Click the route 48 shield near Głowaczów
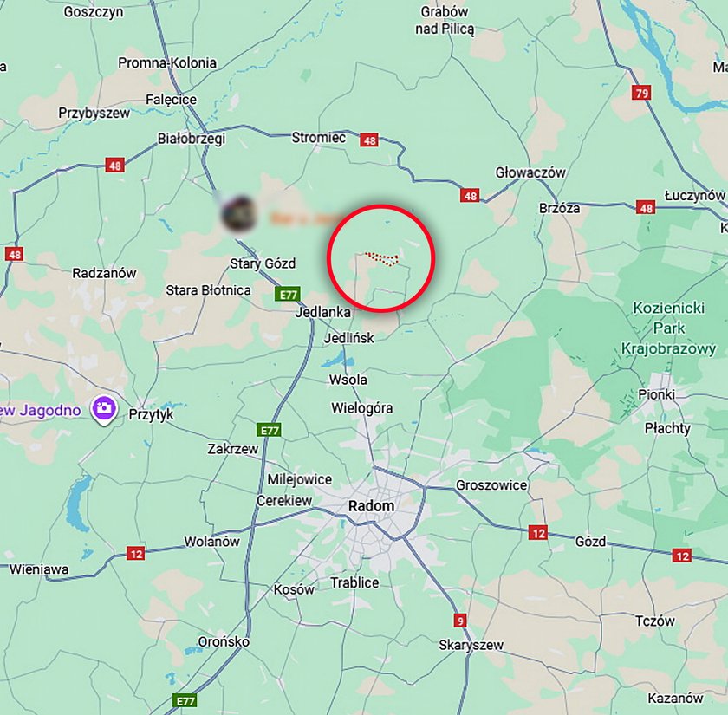728x715 pixels. coord(470,196)
